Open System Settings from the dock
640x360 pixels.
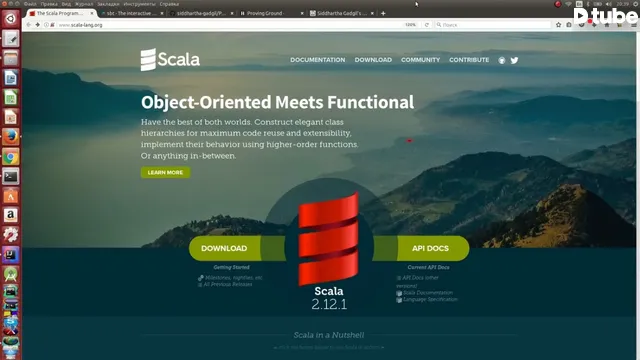click(11, 235)
